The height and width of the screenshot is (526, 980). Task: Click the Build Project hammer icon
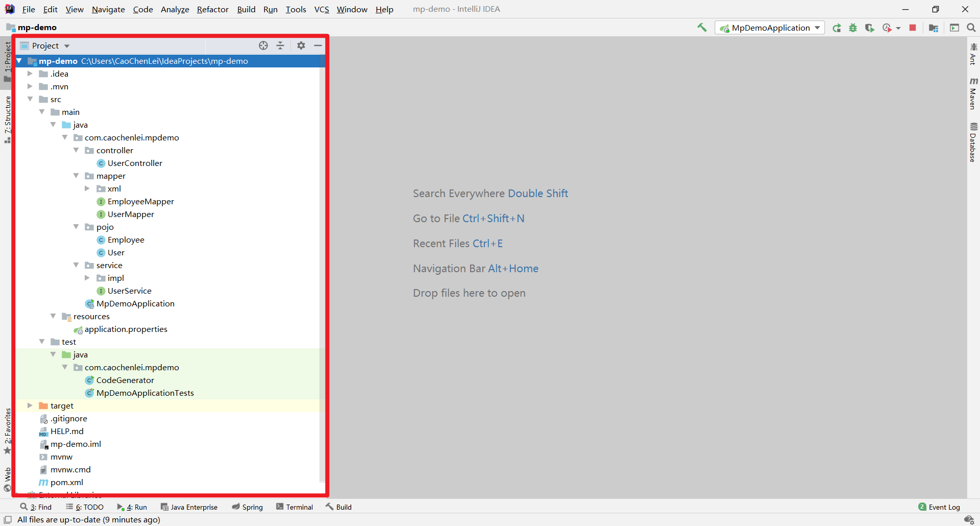(702, 28)
